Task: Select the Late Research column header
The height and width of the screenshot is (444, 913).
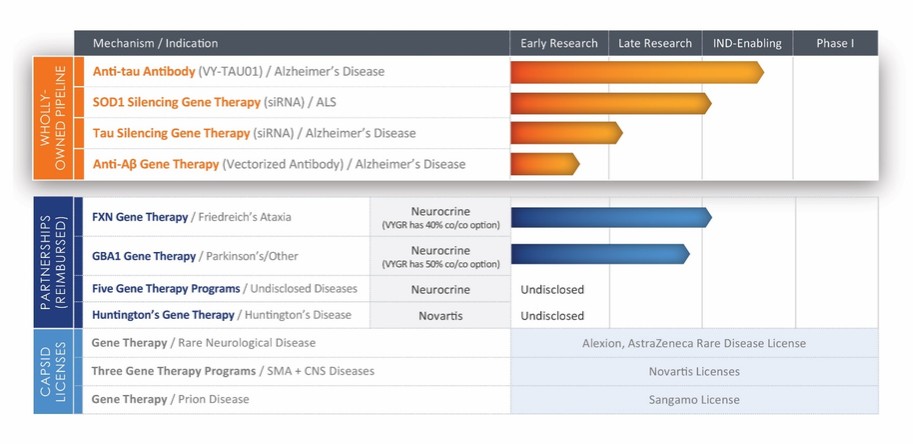Action: tap(655, 43)
